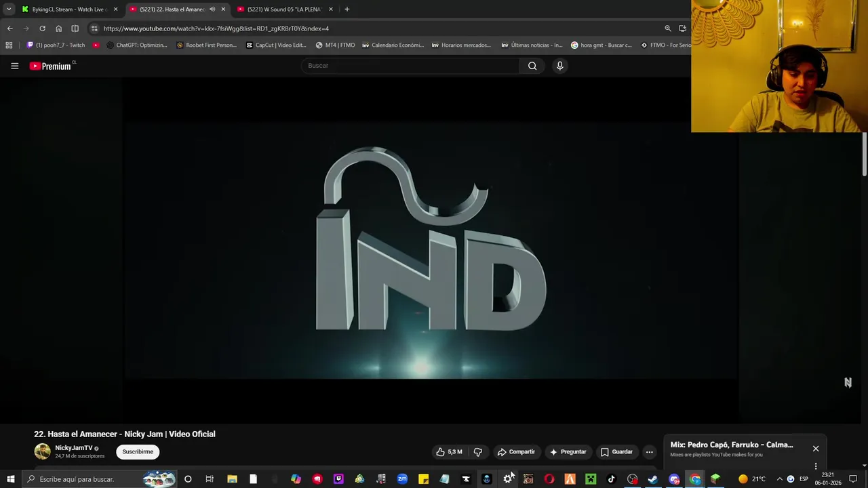Open the YouTube hamburger guide menu
This screenshot has height=488, width=868.
(x=14, y=66)
